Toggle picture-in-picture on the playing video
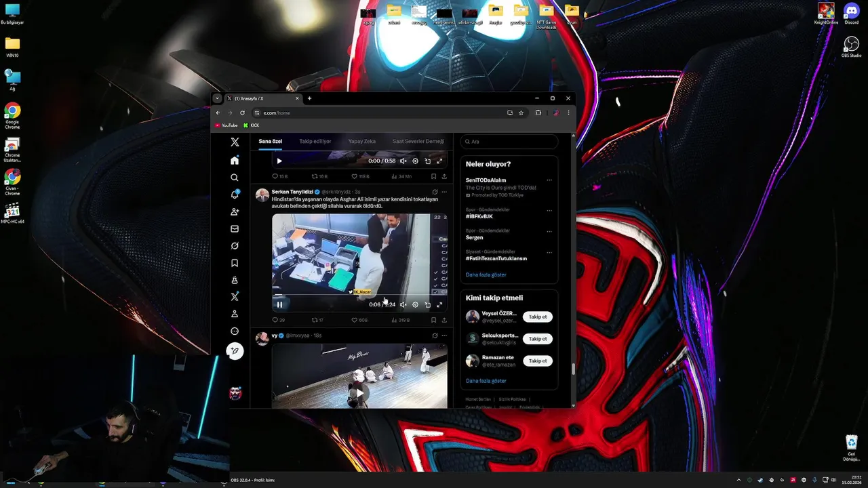 pos(427,304)
